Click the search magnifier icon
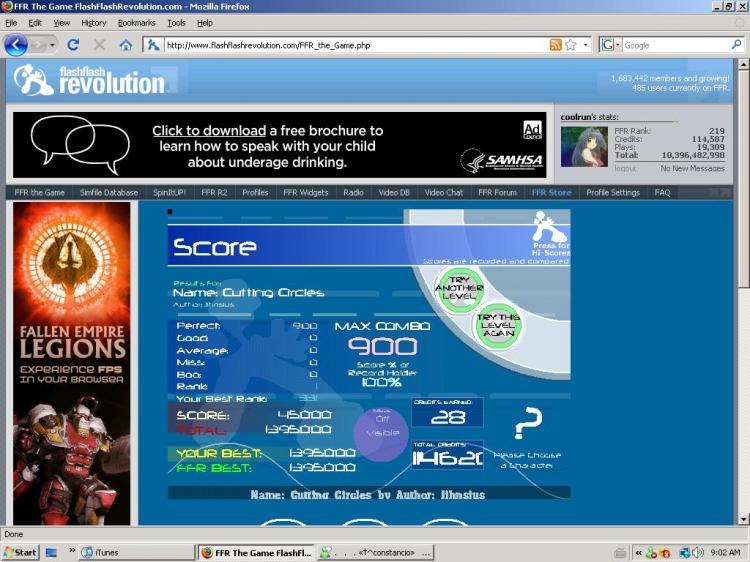 click(737, 45)
